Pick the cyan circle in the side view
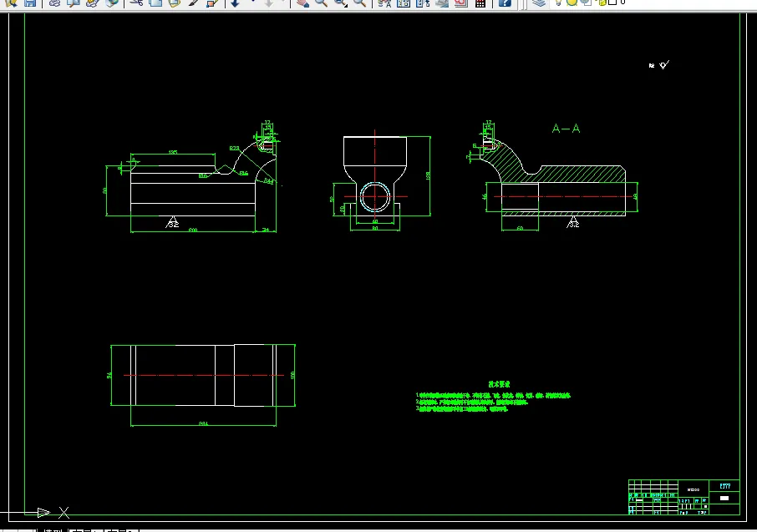Screen dimensions: 757x532 (x=374, y=196)
